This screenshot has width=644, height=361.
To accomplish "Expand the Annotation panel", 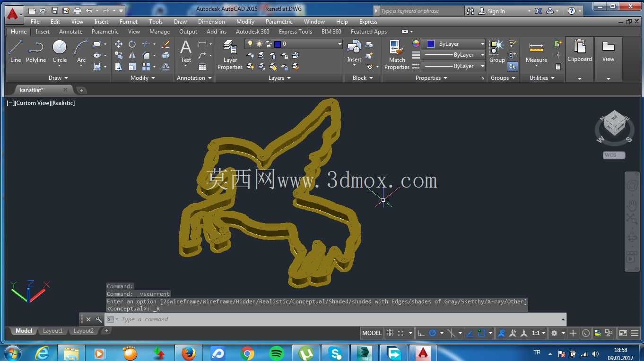I will tap(194, 78).
